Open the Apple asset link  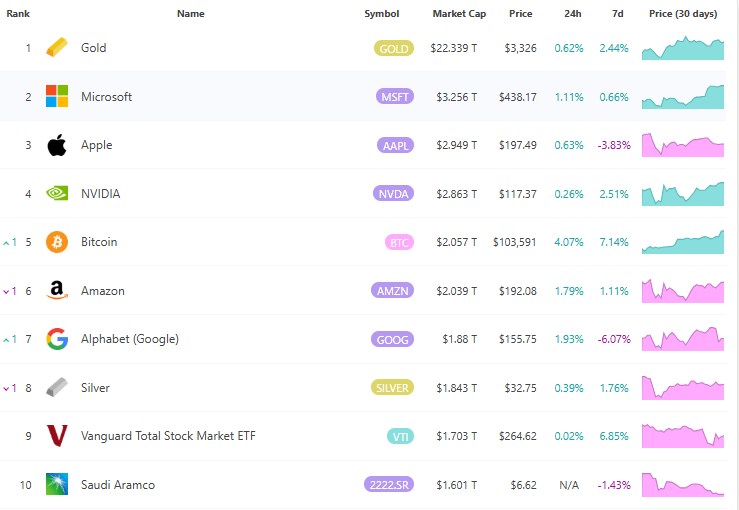click(x=96, y=145)
